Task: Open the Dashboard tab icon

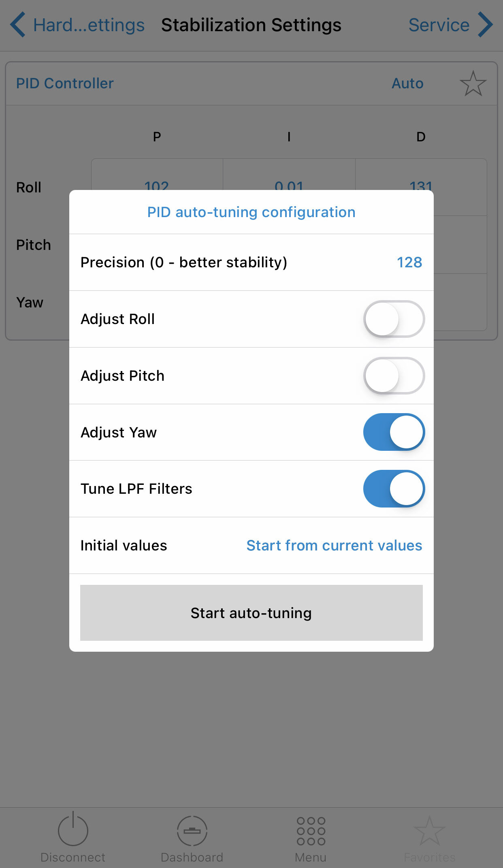Action: click(192, 831)
